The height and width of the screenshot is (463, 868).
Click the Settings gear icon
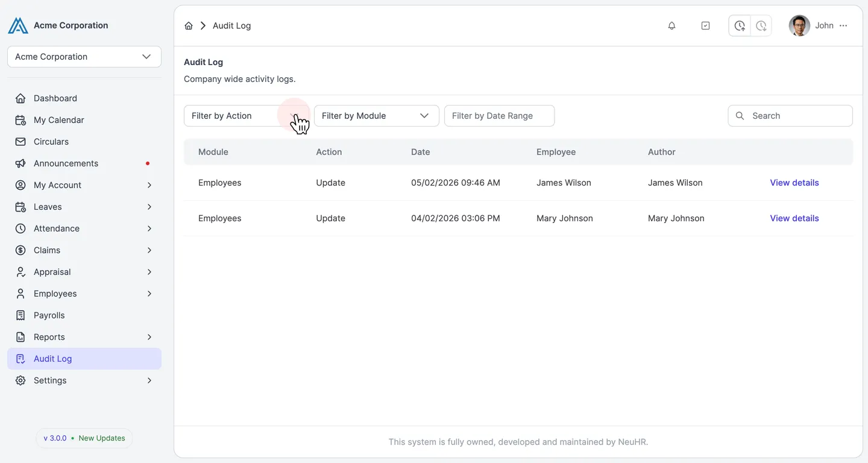(x=20, y=380)
